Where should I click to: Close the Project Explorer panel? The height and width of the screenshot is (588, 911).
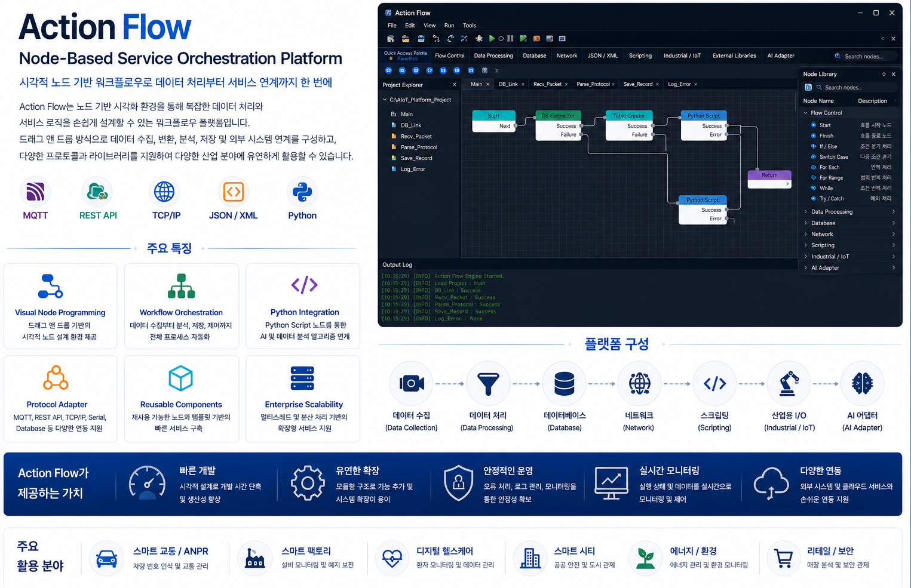coord(454,85)
